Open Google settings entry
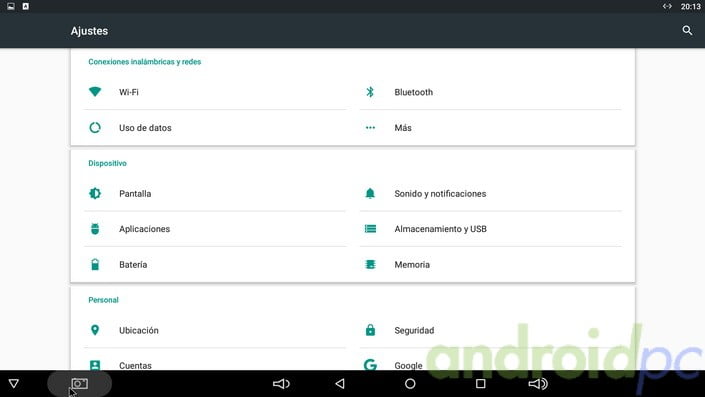 coord(491,360)
